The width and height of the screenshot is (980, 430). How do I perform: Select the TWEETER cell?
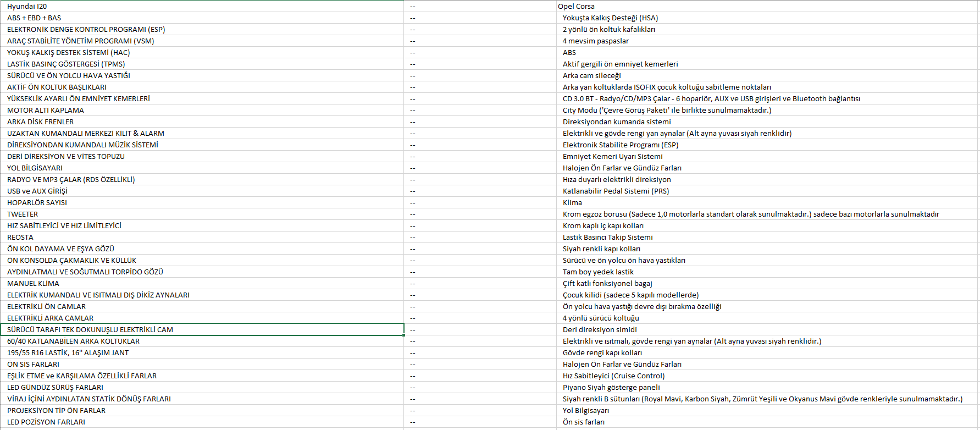pyautogui.click(x=202, y=214)
